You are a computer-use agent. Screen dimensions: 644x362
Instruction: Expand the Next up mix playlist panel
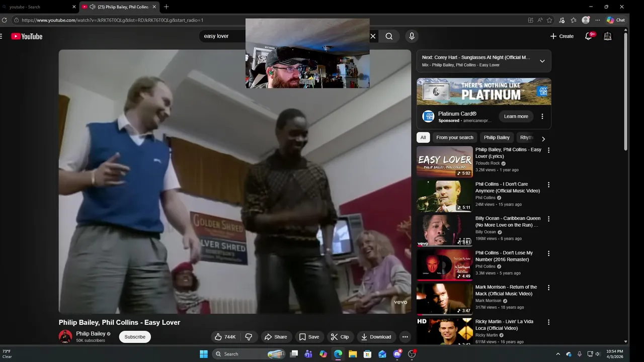coord(542,61)
